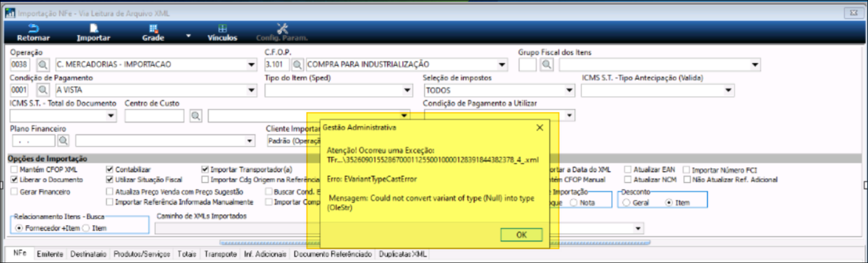Search Grupo Fiscal dos Itens magnifier
This screenshot has width=868, height=263.
pyautogui.click(x=547, y=64)
